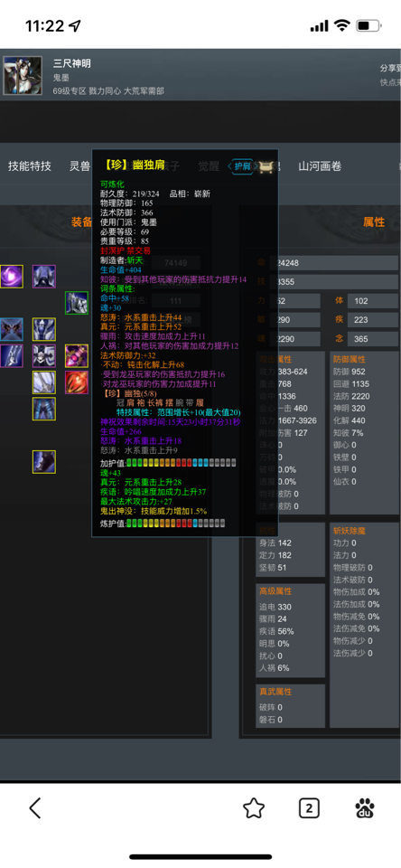The image size is (401, 868).
Task: Open the Baidu paw menu icon
Action: 365,808
